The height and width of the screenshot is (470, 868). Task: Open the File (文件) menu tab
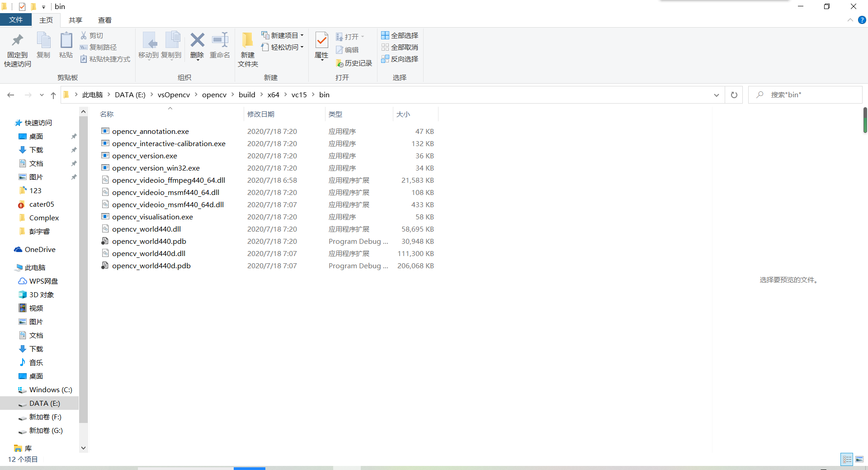click(16, 20)
